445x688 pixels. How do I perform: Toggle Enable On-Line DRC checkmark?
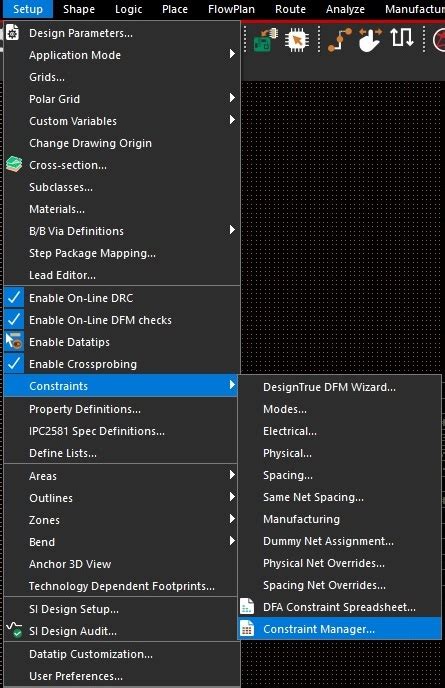[x=14, y=297]
